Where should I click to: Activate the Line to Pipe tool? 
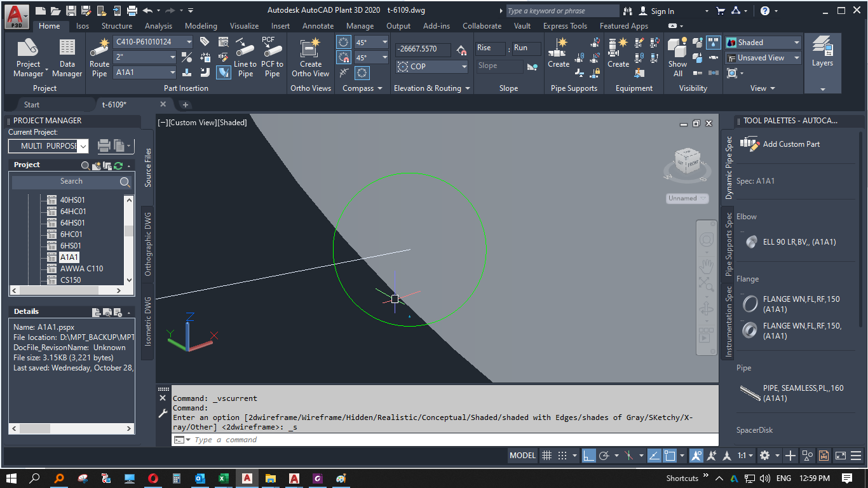pos(245,56)
